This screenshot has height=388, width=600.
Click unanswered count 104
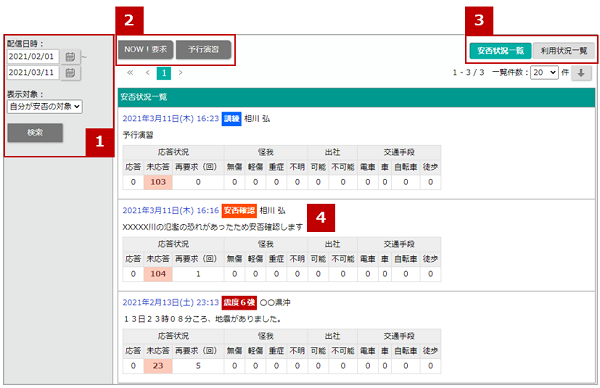point(158,274)
